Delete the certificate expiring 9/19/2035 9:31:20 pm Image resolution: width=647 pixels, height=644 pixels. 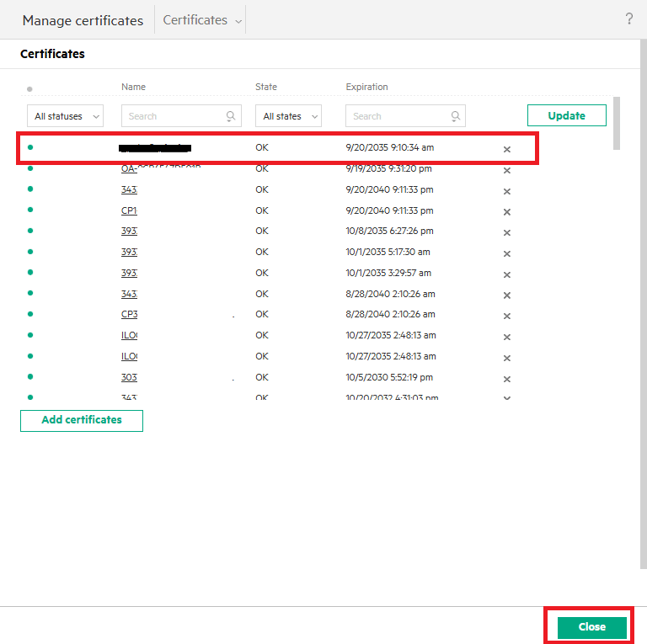(x=507, y=170)
